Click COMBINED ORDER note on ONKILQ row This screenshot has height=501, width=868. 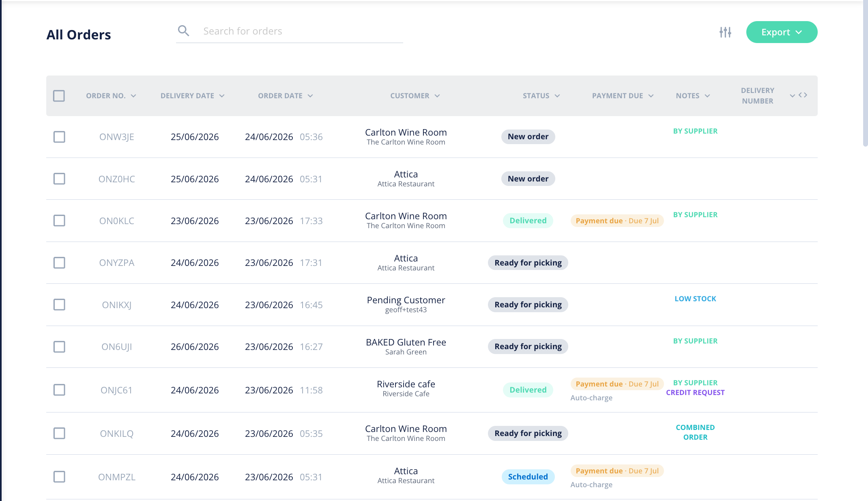pos(695,432)
